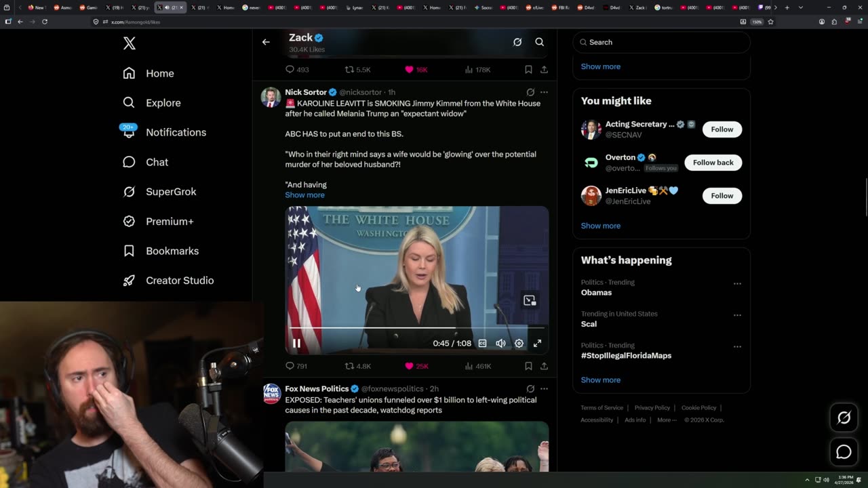Open Notifications in the sidebar
Screen dimensions: 868x488
(164, 132)
